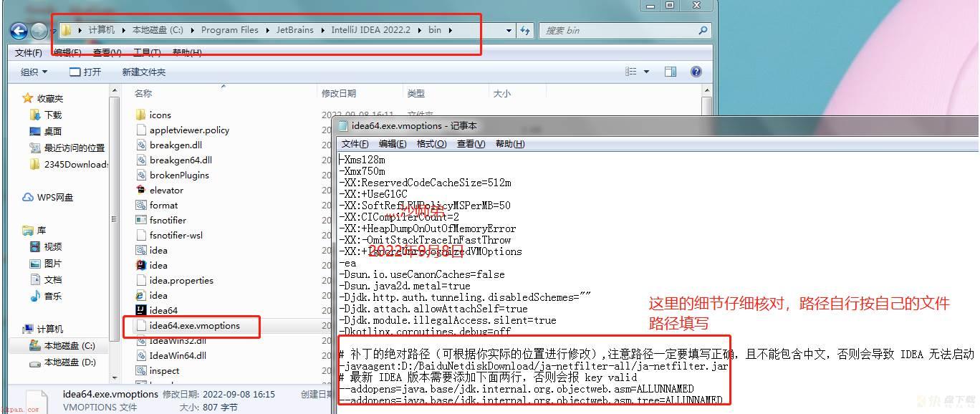Select the idea.properties file

point(181,280)
